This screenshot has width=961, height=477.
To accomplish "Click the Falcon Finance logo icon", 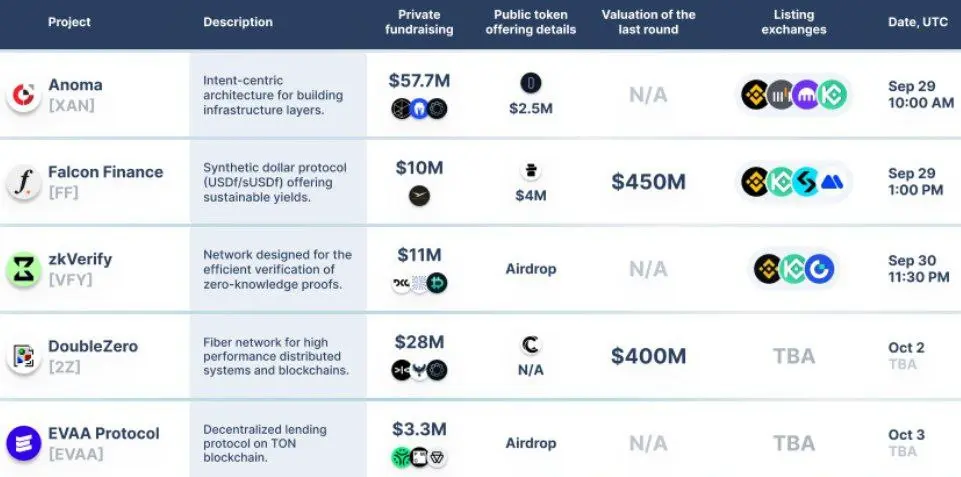I will click(23, 182).
